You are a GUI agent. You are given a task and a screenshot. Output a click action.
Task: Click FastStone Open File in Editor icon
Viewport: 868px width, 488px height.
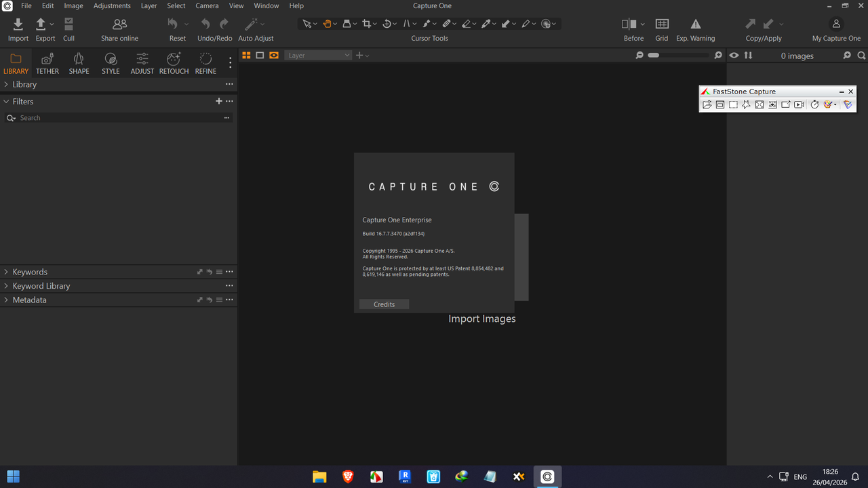[707, 104]
